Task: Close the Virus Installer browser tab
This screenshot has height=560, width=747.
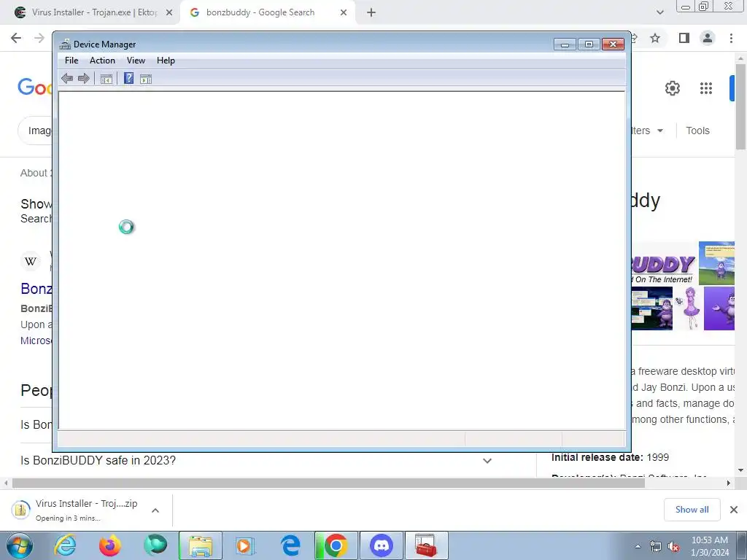Action: tap(169, 13)
